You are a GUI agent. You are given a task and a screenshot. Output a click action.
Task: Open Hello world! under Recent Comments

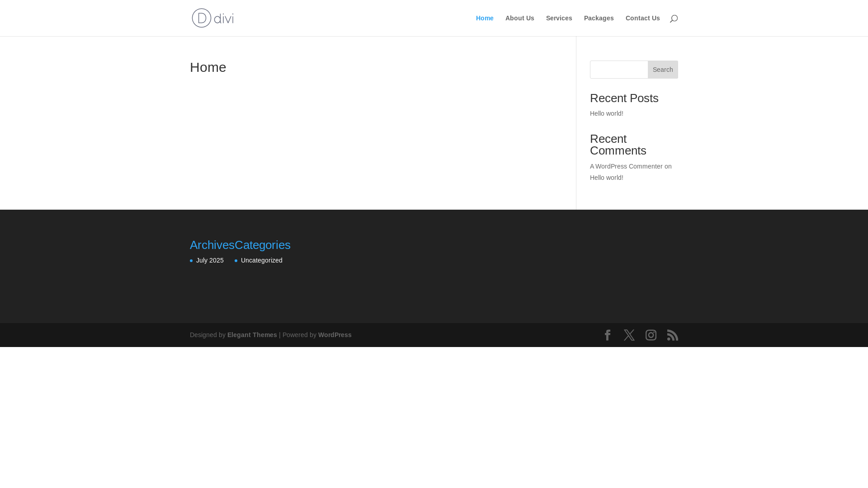click(x=607, y=178)
